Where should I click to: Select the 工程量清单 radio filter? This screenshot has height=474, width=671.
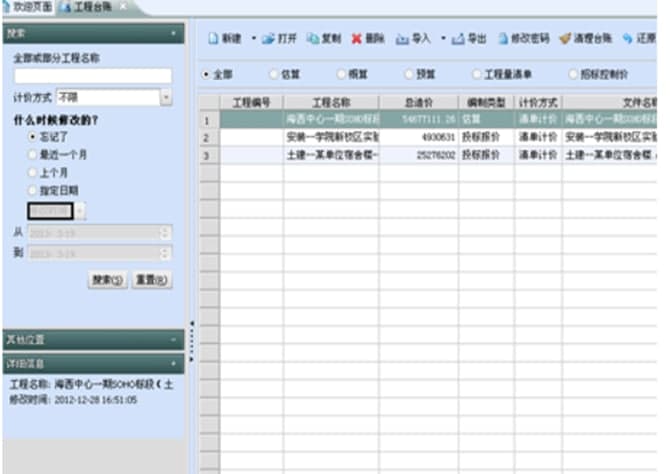pyautogui.click(x=476, y=74)
